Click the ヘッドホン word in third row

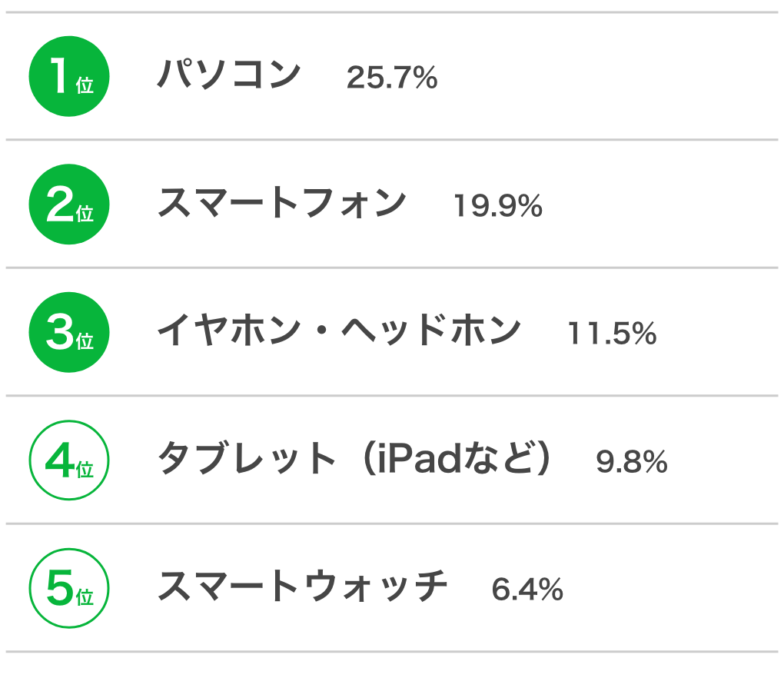431,330
